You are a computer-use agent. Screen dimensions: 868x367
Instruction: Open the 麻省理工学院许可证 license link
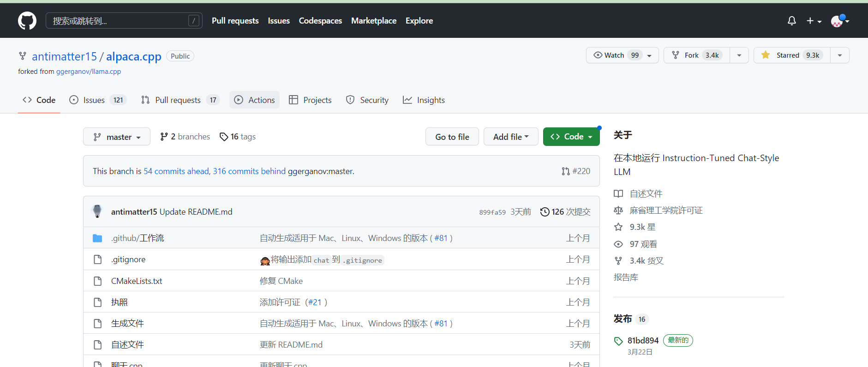[666, 211]
